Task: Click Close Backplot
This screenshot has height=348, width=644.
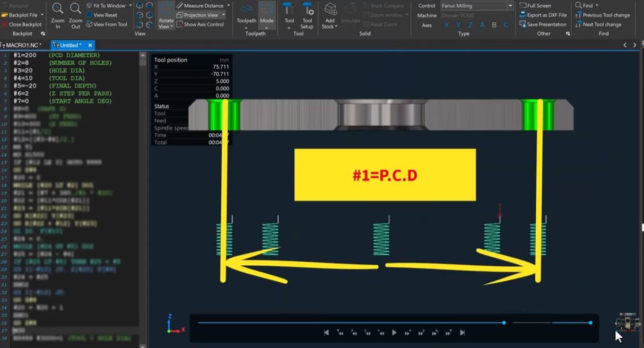Action: [x=22, y=24]
